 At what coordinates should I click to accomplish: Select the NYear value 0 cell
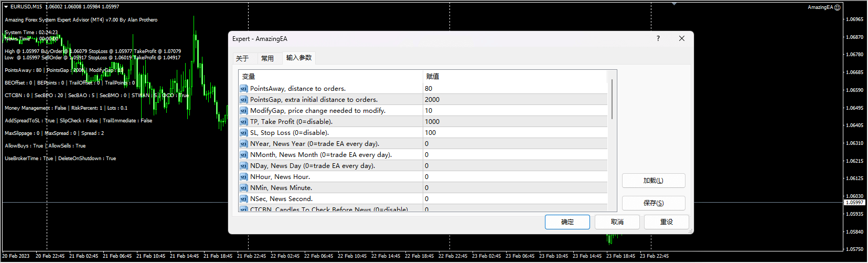pos(515,144)
